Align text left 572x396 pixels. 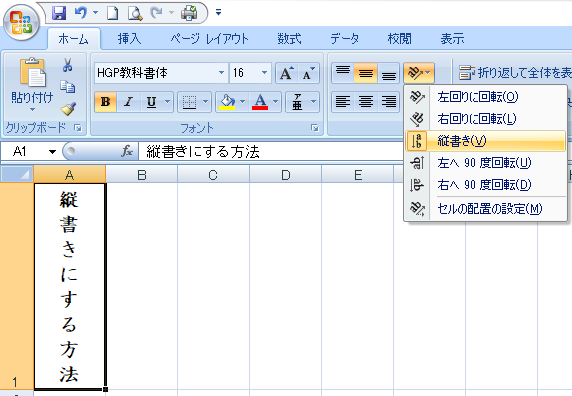[x=343, y=102]
